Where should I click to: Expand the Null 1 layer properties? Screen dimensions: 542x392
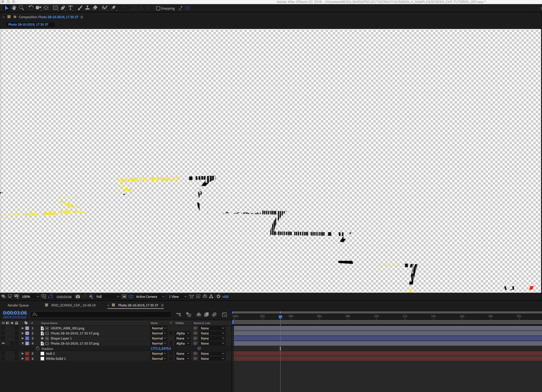[23, 354]
